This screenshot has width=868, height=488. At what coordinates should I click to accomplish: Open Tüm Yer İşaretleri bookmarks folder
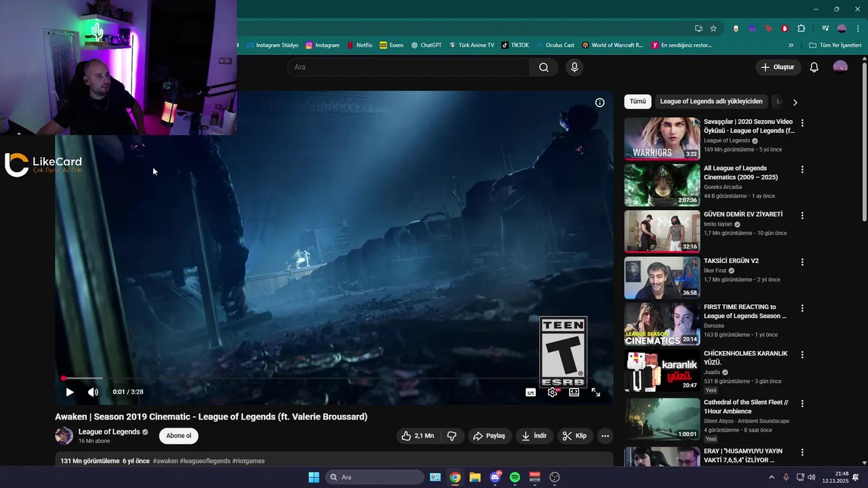[x=835, y=45]
